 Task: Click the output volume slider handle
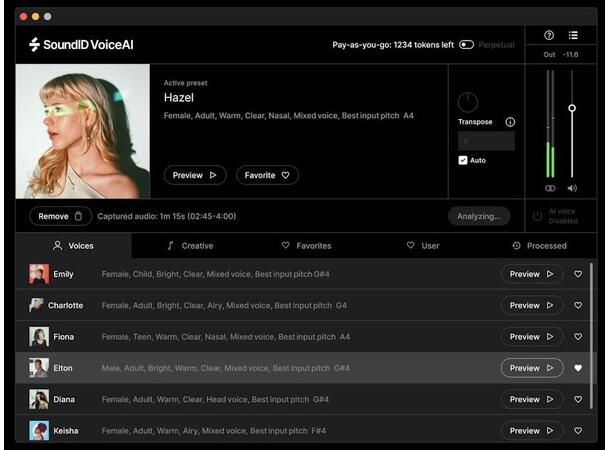pos(572,108)
